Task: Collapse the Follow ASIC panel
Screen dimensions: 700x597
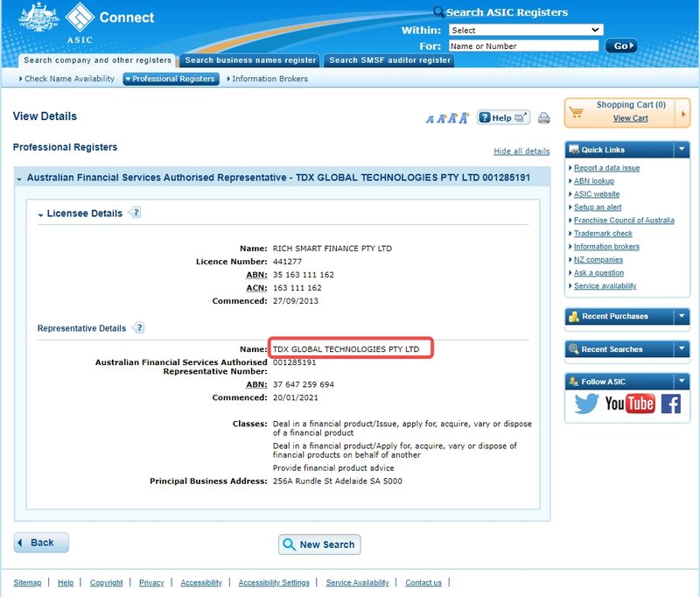Action: (682, 382)
